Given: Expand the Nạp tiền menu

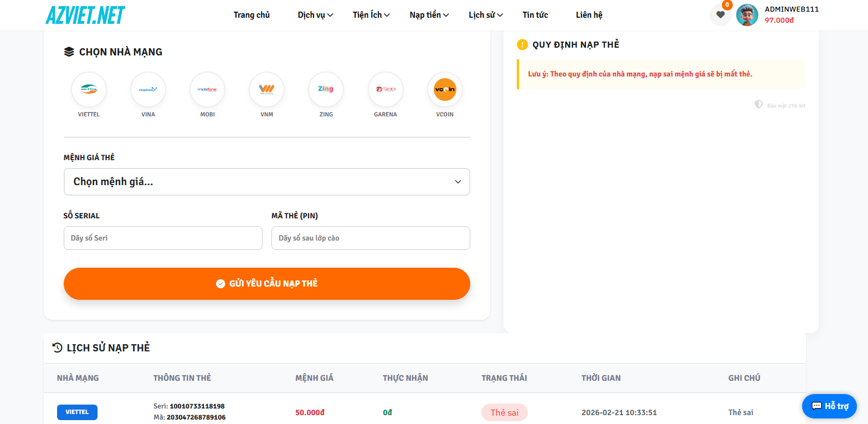Looking at the screenshot, I should point(429,15).
